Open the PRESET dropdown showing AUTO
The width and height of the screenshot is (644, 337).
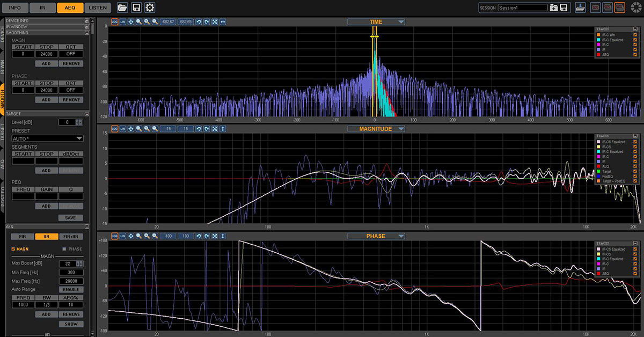point(47,138)
